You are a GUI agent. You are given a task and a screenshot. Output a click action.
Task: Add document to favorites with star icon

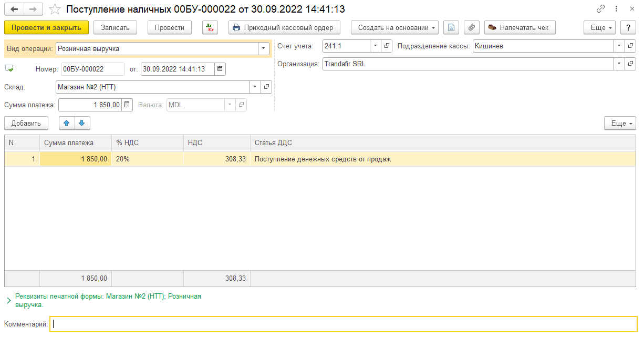point(54,9)
